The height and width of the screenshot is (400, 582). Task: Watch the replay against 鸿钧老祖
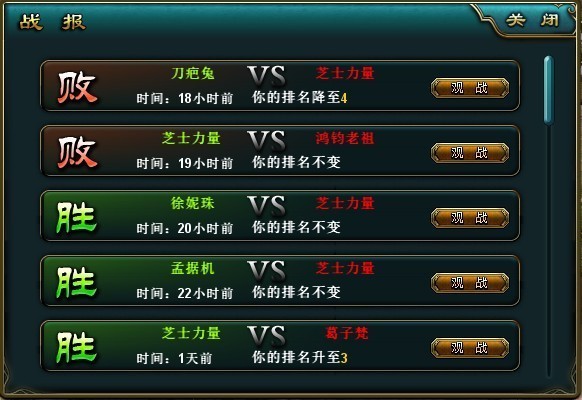[x=470, y=153]
